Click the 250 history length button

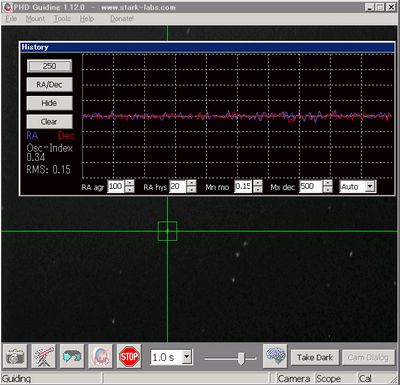pyautogui.click(x=49, y=66)
